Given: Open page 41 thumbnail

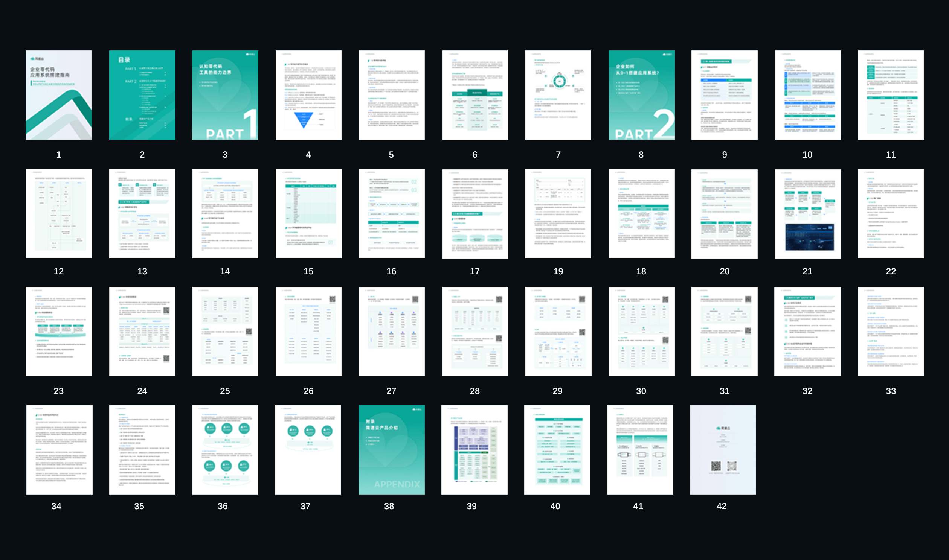Looking at the screenshot, I should coord(640,449).
